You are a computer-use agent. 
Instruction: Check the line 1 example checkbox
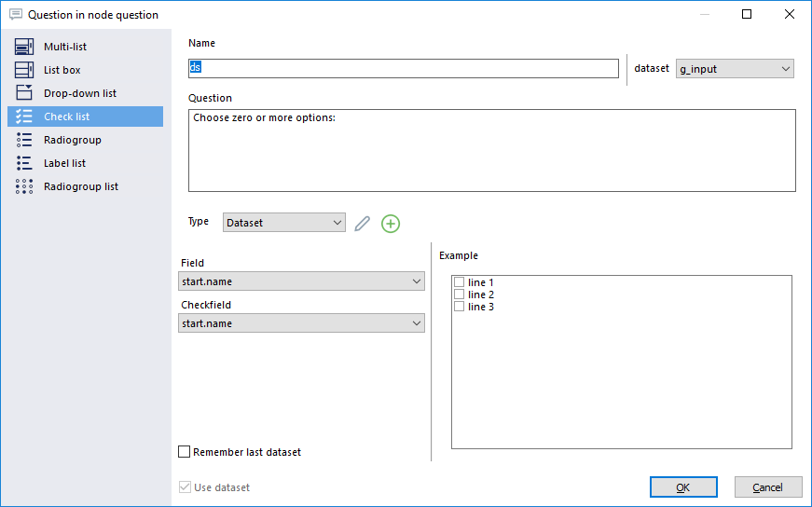click(x=459, y=282)
